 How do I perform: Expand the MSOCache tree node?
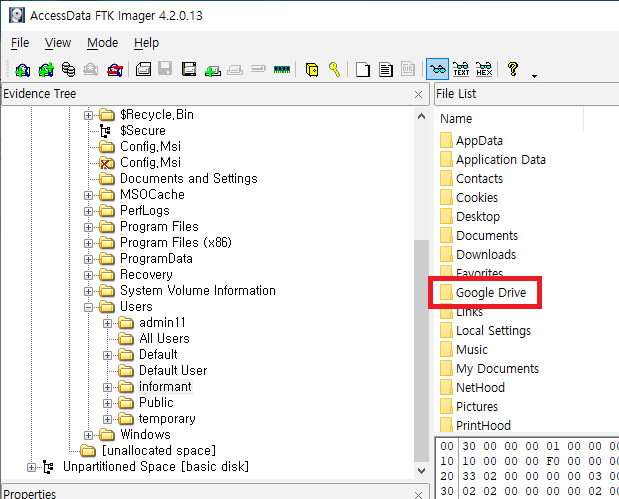[88, 195]
